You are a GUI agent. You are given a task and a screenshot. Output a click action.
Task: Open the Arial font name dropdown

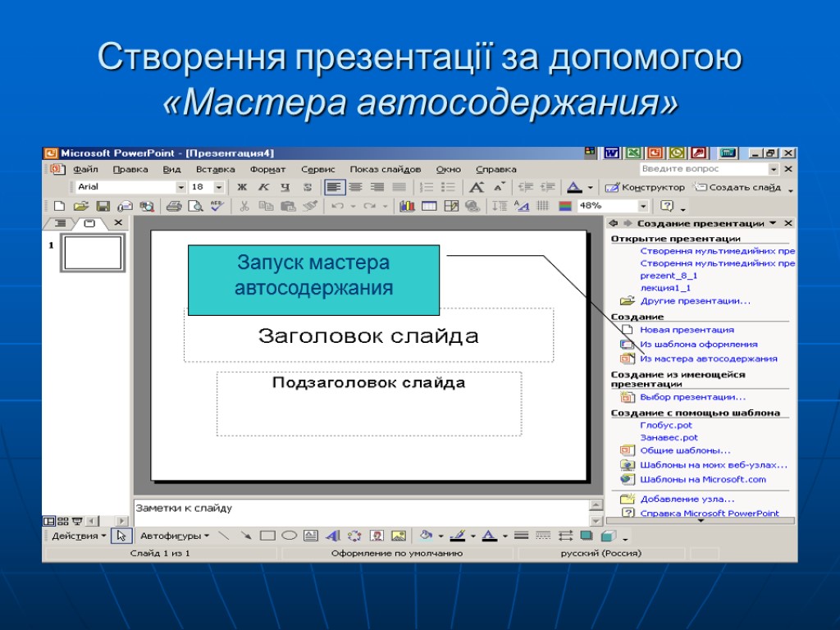(x=181, y=187)
